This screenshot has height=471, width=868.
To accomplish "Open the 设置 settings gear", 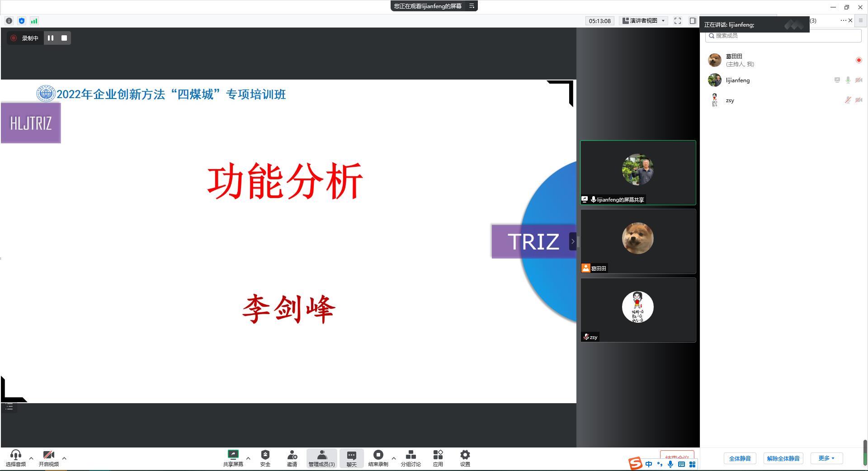I will coord(465,455).
